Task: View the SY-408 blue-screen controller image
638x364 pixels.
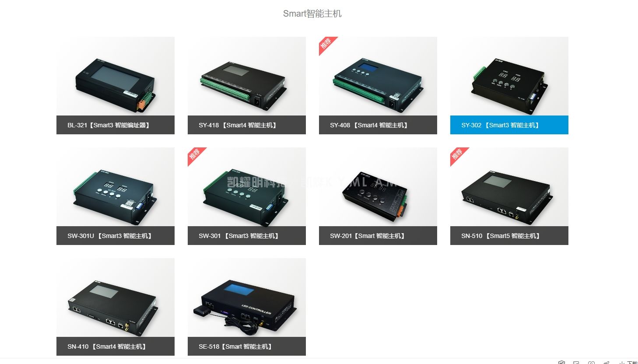Action: 378,76
